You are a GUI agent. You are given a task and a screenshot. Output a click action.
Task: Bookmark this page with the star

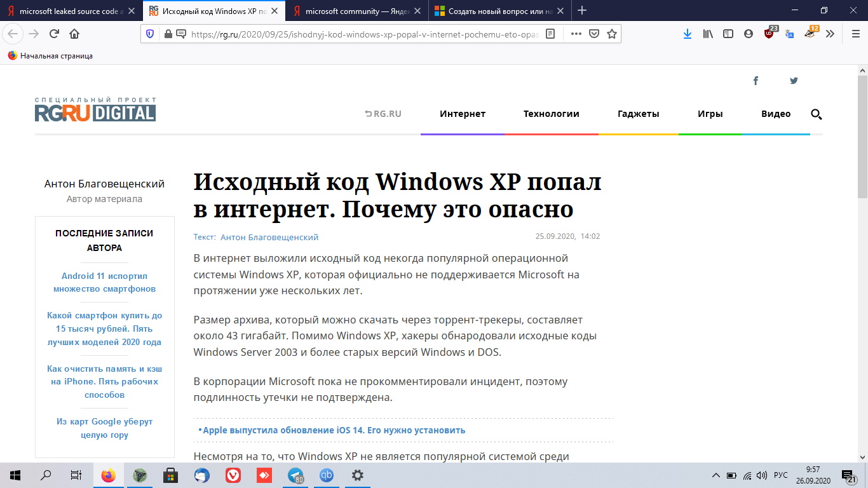coord(612,34)
